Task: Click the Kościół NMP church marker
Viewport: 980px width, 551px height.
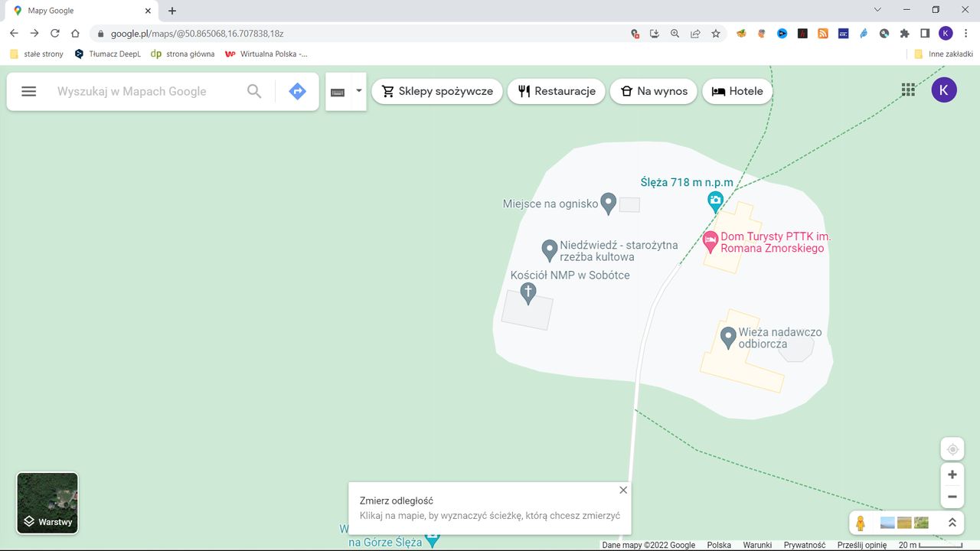Action: tap(528, 292)
